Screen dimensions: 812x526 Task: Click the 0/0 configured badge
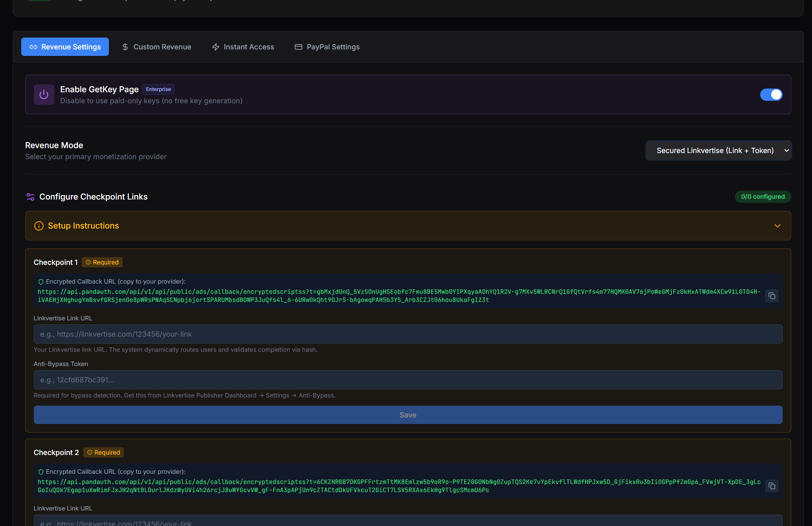pyautogui.click(x=763, y=197)
